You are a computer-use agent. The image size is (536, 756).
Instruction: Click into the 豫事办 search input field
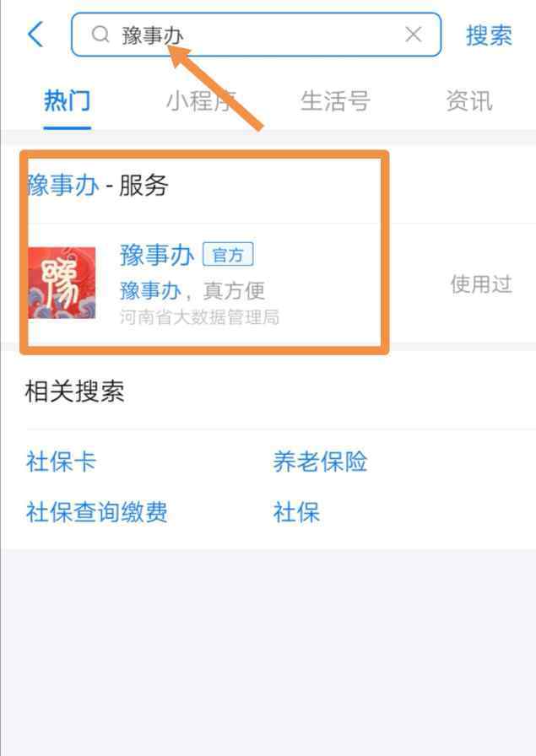256,35
